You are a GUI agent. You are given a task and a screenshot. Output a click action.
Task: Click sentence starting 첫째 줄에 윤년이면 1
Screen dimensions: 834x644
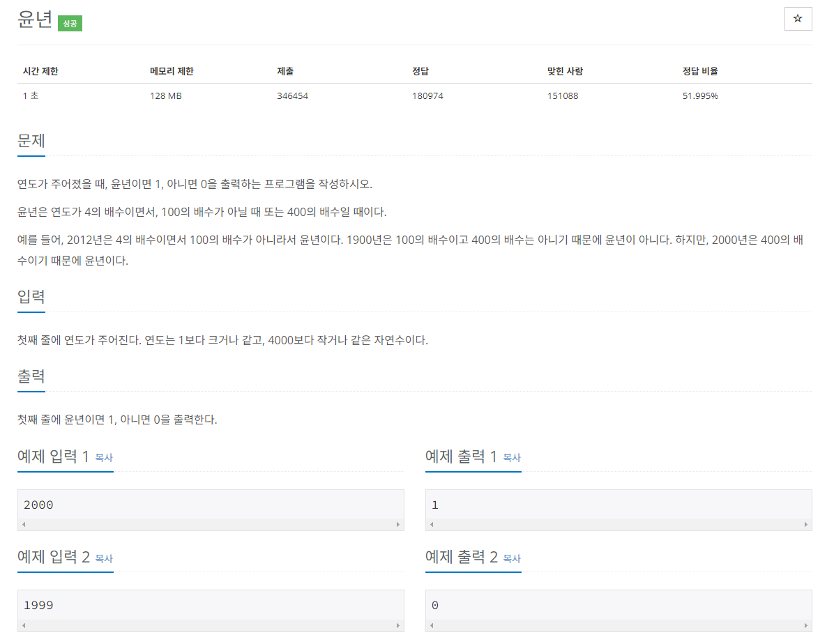point(117,420)
